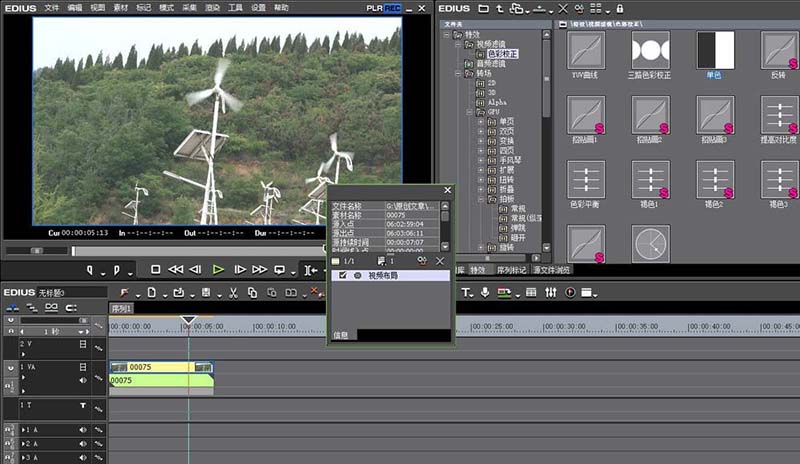Select the color wheel effect thumbnail

tap(651, 244)
